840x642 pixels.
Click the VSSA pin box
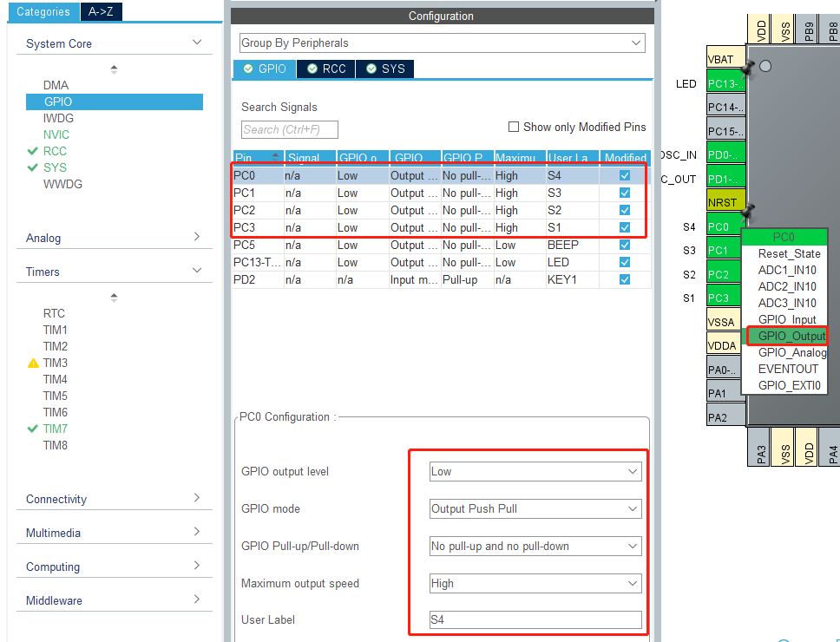tap(724, 322)
